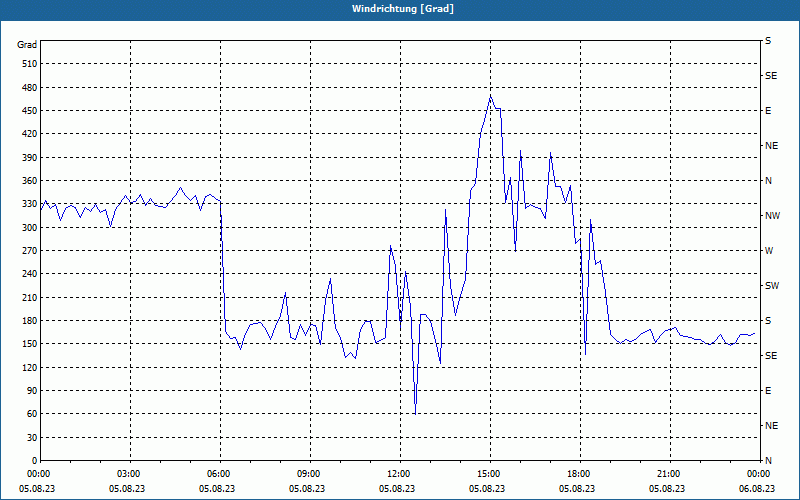Click the 120 value on left axis
Viewport: 800px width, 500px height.
point(30,367)
